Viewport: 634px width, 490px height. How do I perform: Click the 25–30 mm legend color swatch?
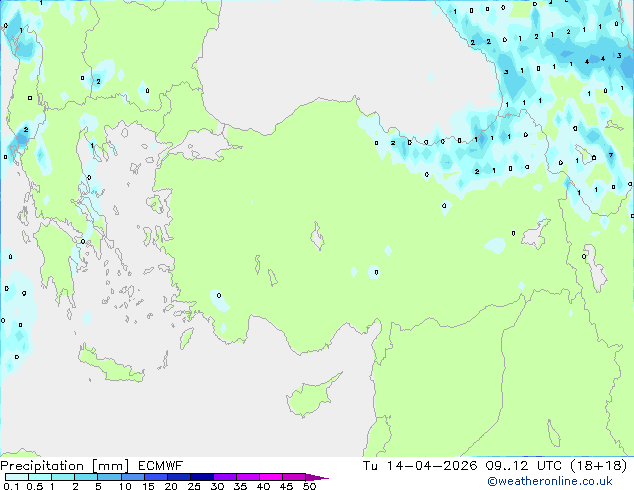(x=201, y=477)
